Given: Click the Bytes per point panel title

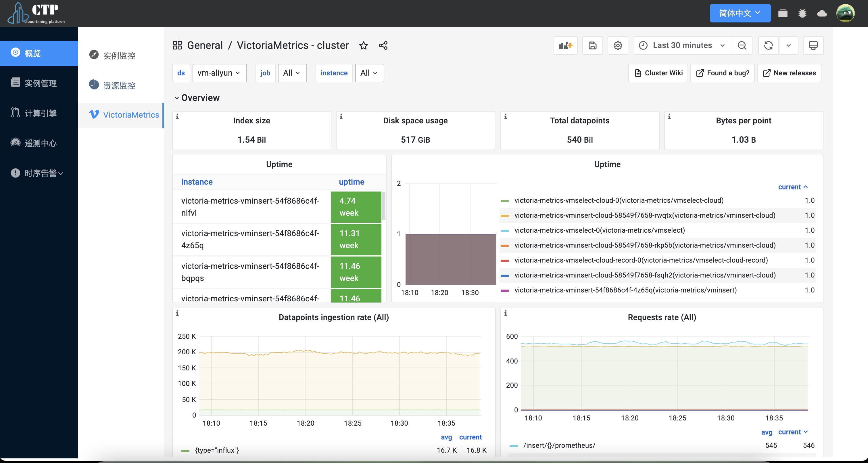Looking at the screenshot, I should pos(744,121).
